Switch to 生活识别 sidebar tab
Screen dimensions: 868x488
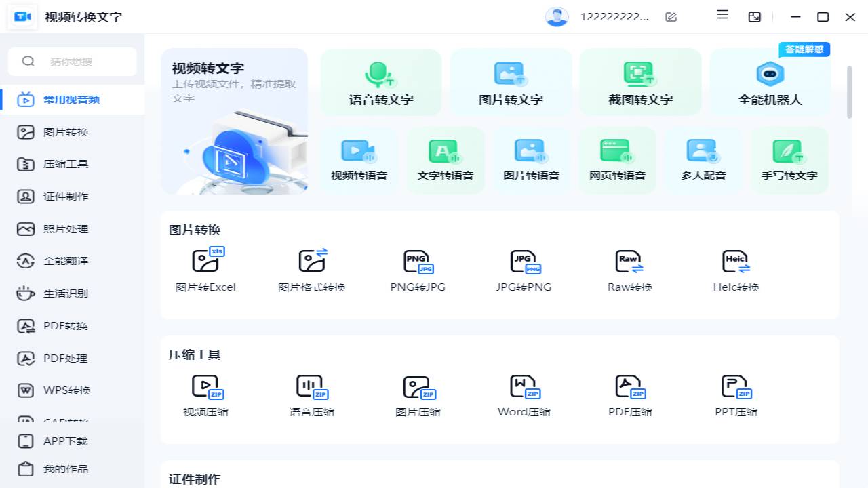72,293
